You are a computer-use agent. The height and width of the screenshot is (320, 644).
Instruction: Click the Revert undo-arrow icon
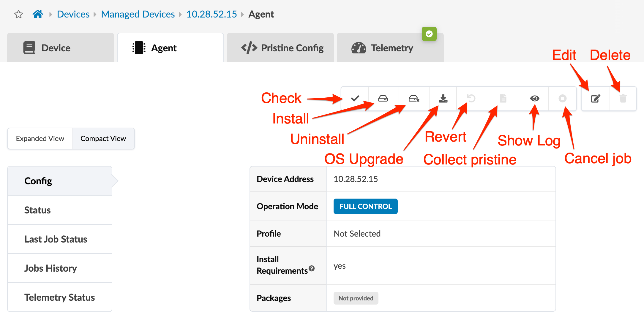(471, 98)
